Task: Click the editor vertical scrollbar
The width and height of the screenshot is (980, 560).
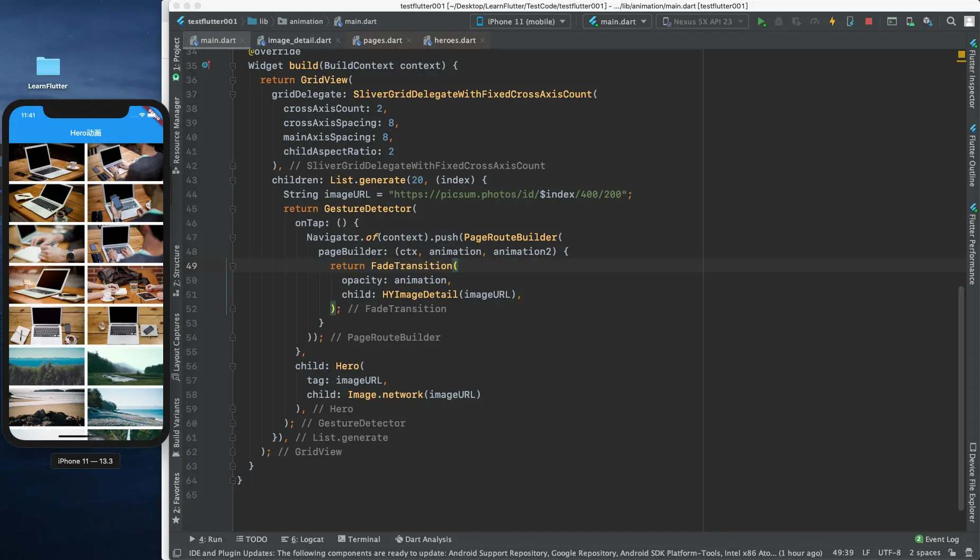Action: [x=960, y=397]
